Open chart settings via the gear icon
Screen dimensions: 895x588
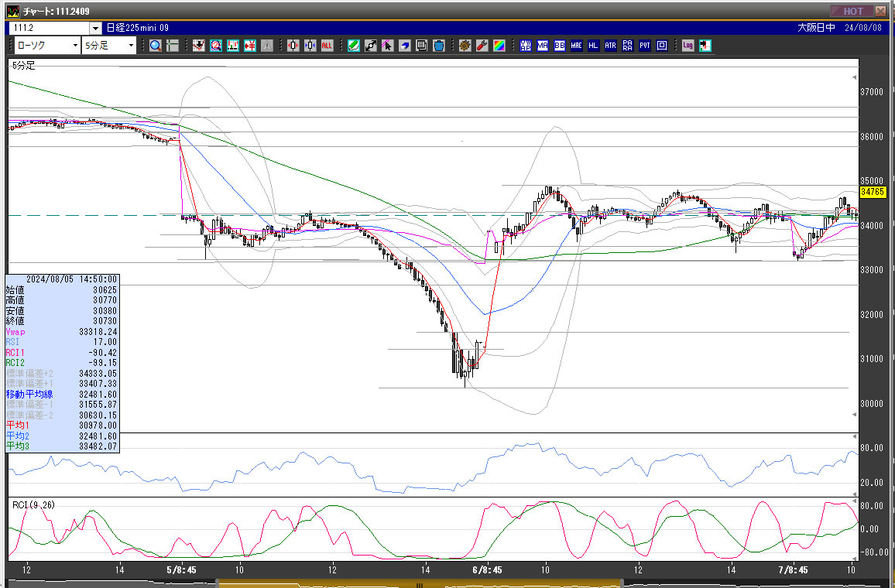pos(465,46)
